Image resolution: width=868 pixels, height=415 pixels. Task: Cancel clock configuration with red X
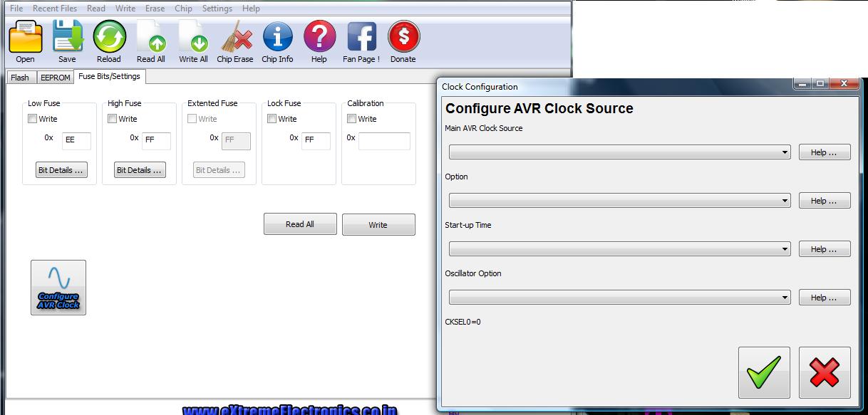(825, 372)
